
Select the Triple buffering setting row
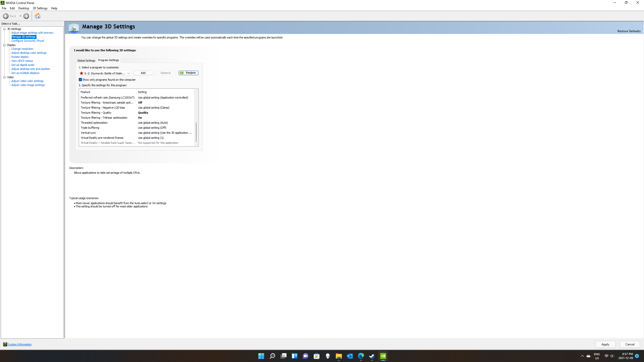137,128
